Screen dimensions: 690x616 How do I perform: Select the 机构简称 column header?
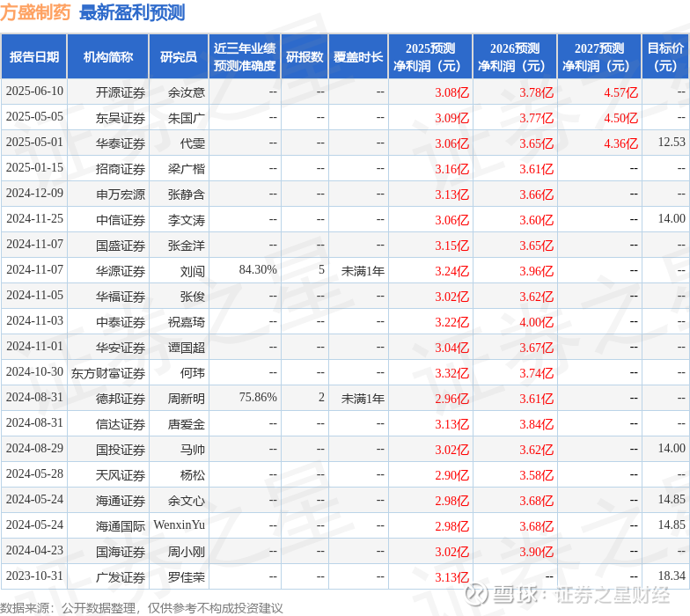107,56
